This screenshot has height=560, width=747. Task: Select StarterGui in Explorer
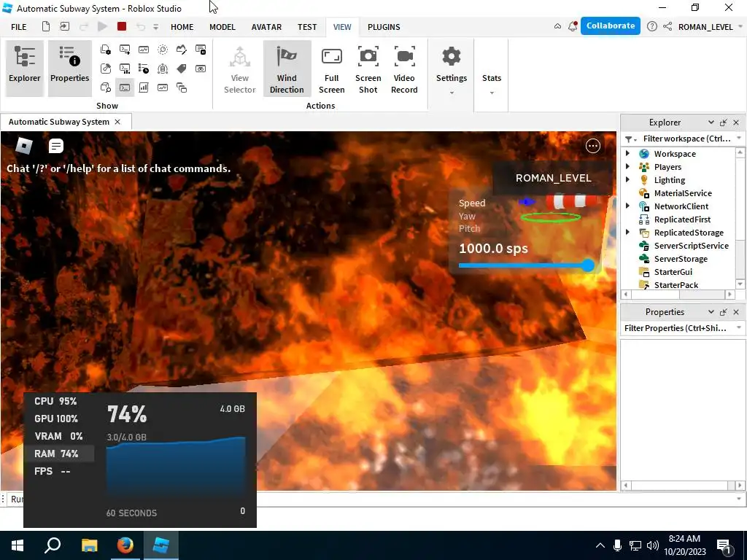click(673, 271)
